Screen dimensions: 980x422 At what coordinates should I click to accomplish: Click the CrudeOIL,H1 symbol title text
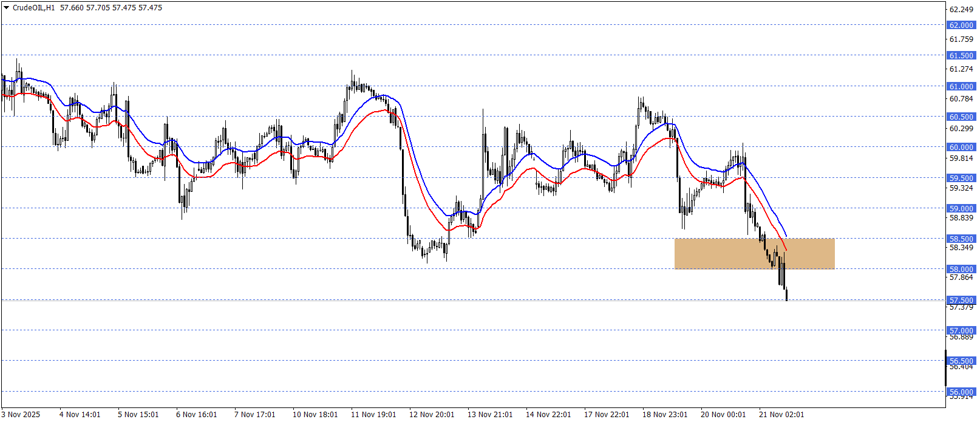pos(33,8)
